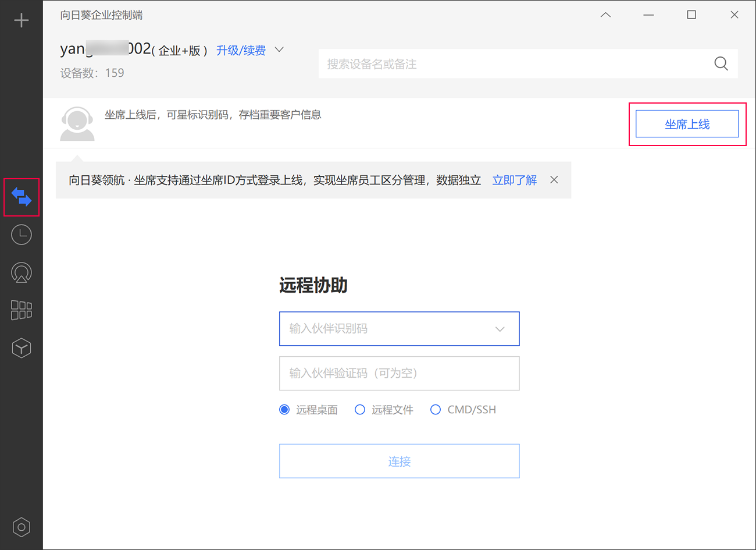Focus the 输入伙伴验证码 input field
The height and width of the screenshot is (550, 756).
[400, 373]
